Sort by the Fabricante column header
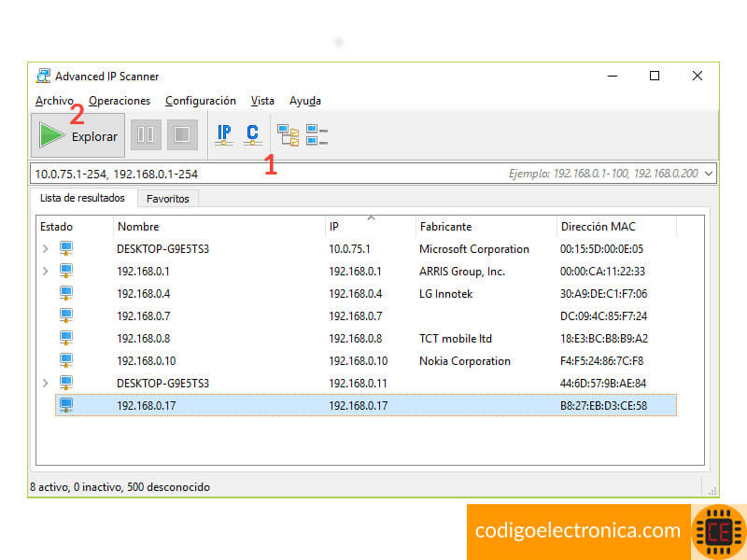The image size is (747, 560). [x=486, y=227]
